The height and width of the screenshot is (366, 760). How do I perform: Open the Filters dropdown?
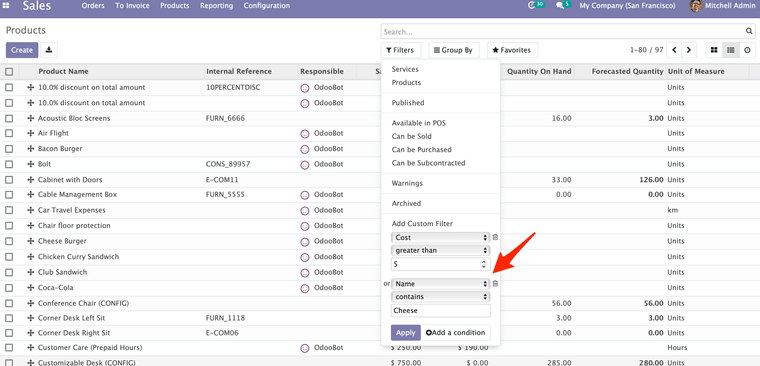point(401,50)
